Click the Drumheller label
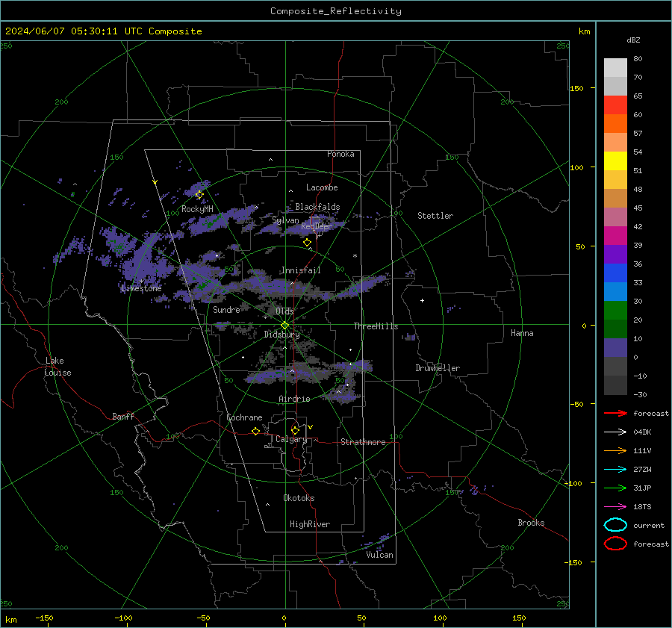The image size is (672, 628). tap(438, 368)
